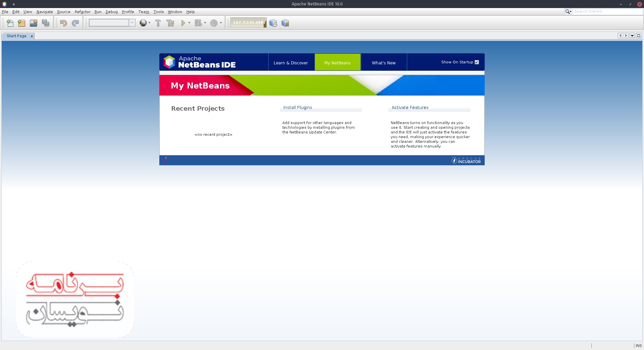Screen dimensions: 644x350
Task: Open the Refactor menu
Action: (x=83, y=12)
